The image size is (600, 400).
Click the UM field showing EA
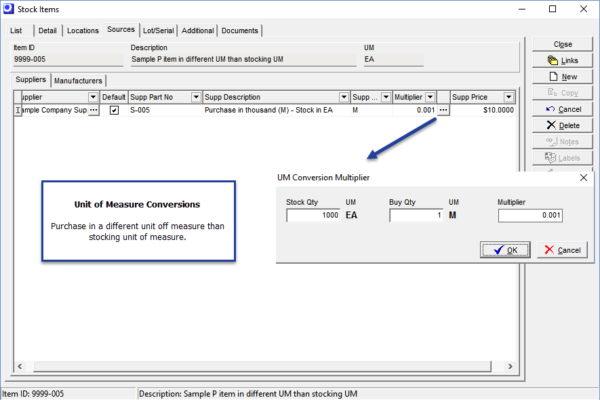(393, 59)
